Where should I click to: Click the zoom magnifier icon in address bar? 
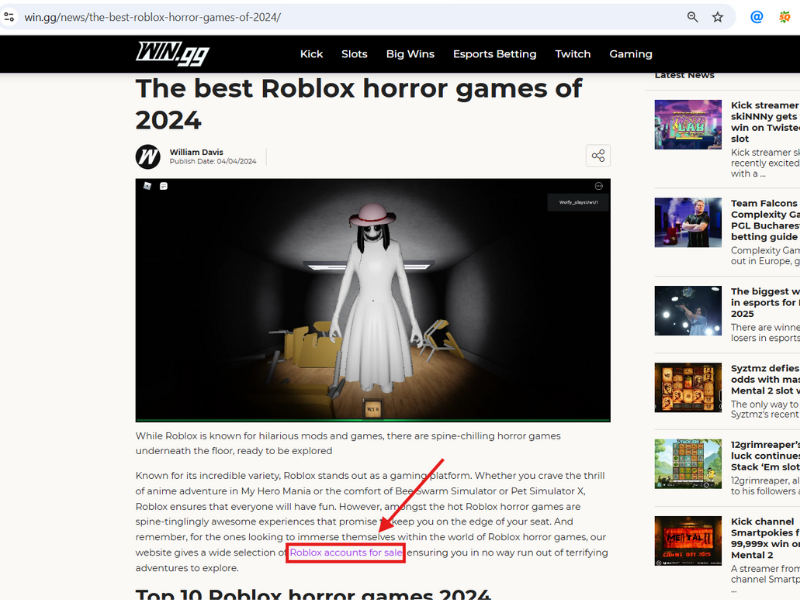692,17
